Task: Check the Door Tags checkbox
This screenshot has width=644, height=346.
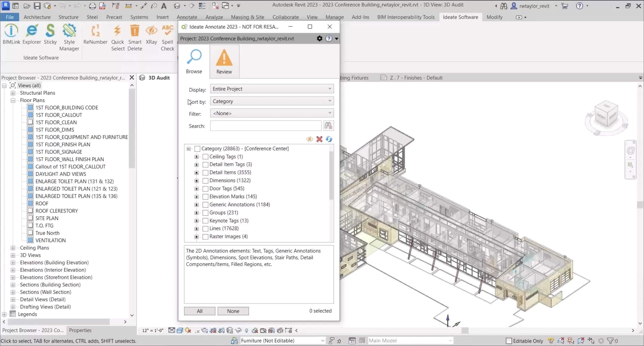Action: pos(205,189)
